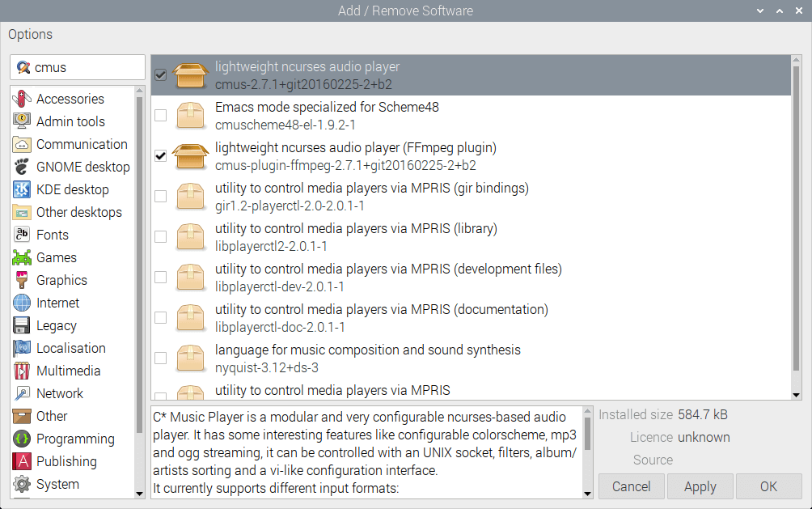This screenshot has width=812, height=509.
Task: Click the Licence 'unknown' value
Action: [x=704, y=438]
